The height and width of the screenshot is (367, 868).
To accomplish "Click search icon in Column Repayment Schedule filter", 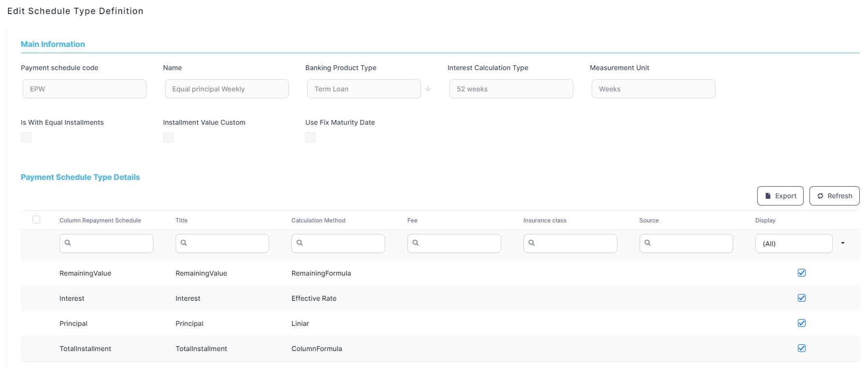I will click(x=68, y=243).
